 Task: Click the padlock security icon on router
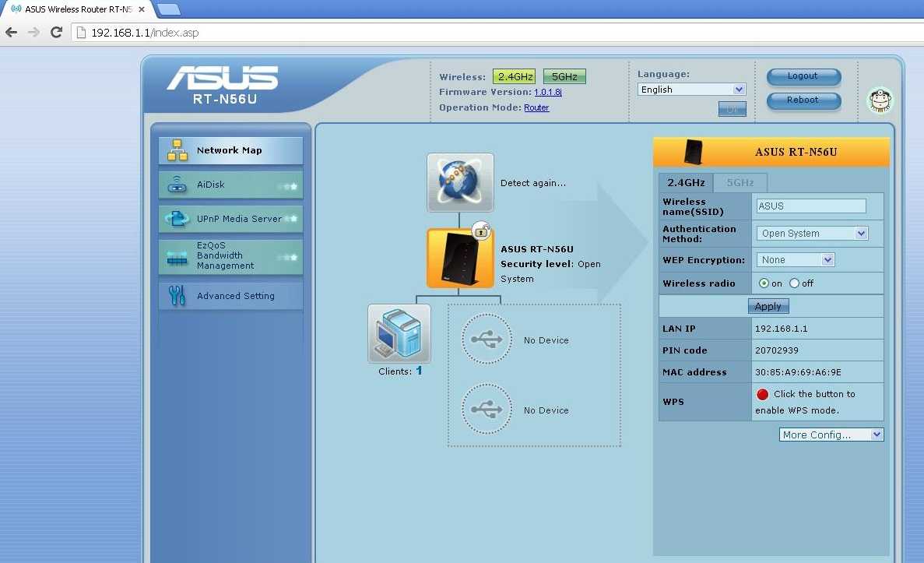[482, 230]
